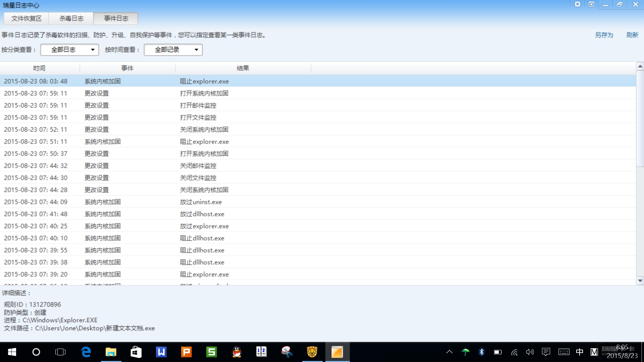
Task: Toggle Bluetooth tray icon
Action: (x=481, y=352)
